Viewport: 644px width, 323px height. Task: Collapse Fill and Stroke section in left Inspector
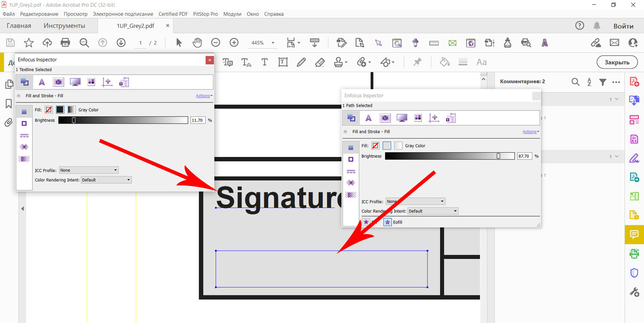tap(19, 96)
